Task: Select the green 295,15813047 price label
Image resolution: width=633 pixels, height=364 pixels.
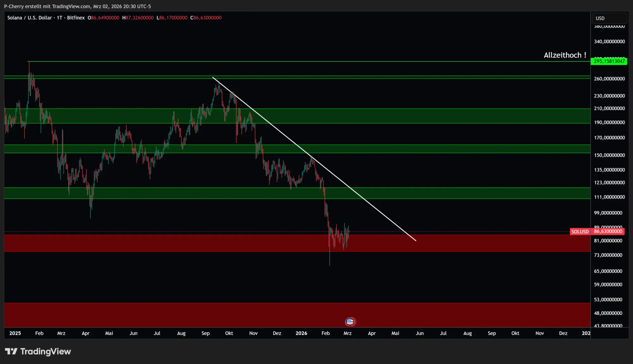Action: pyautogui.click(x=609, y=61)
